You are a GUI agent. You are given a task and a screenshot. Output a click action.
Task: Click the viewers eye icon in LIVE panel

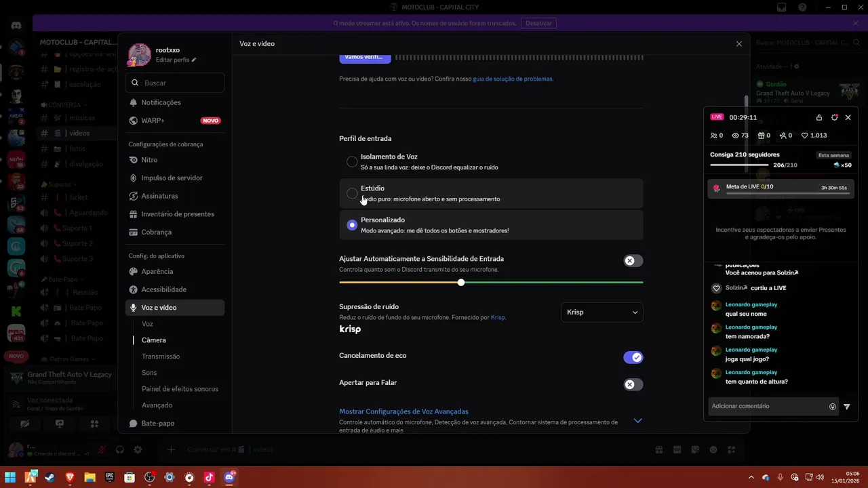[735, 136]
